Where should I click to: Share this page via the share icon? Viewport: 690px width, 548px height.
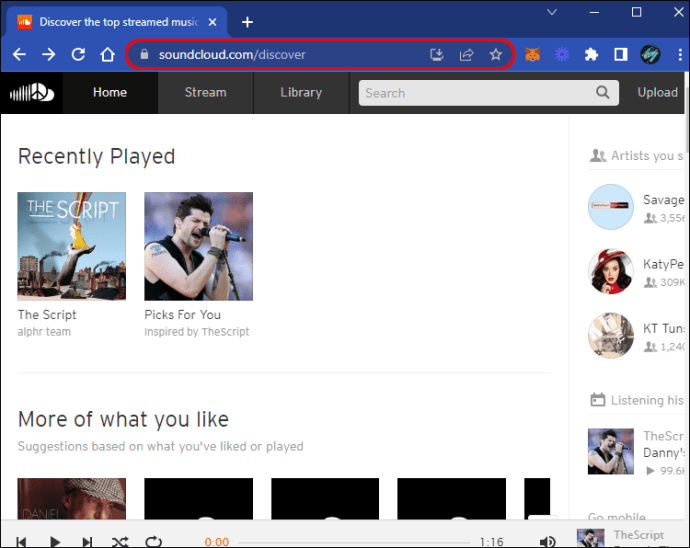tap(465, 55)
